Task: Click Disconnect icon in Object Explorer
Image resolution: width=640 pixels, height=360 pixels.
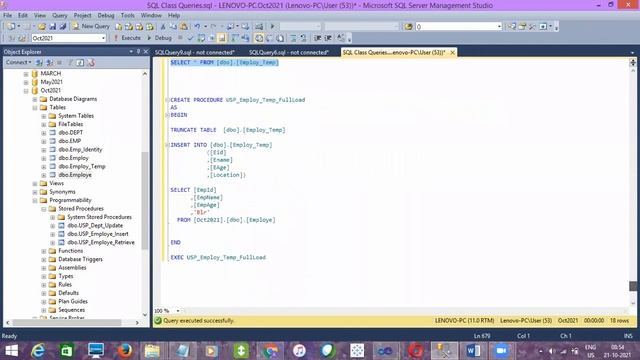Action: pos(49,62)
